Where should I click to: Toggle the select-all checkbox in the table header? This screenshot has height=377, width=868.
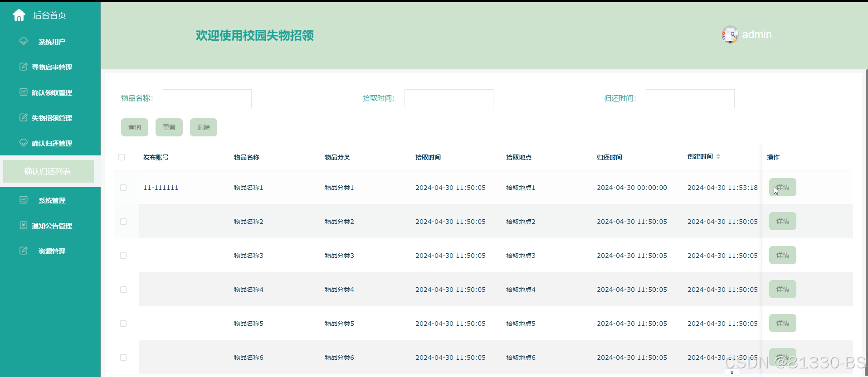122,157
